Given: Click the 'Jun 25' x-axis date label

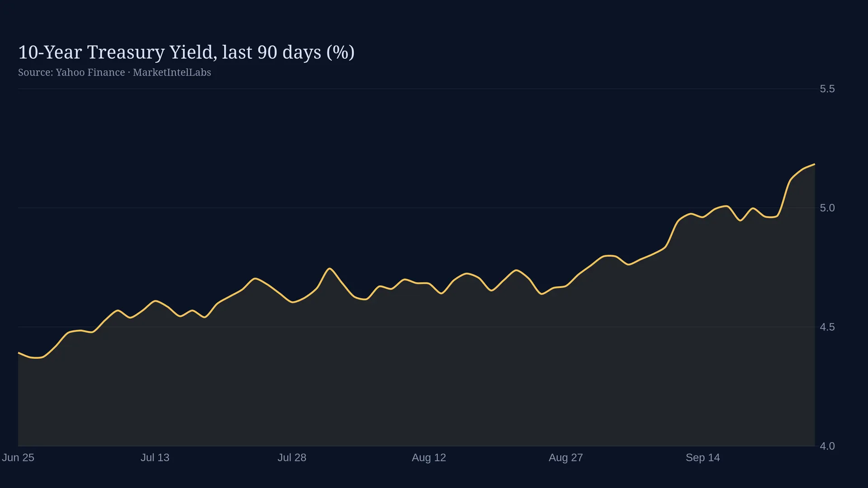Looking at the screenshot, I should point(18,458).
